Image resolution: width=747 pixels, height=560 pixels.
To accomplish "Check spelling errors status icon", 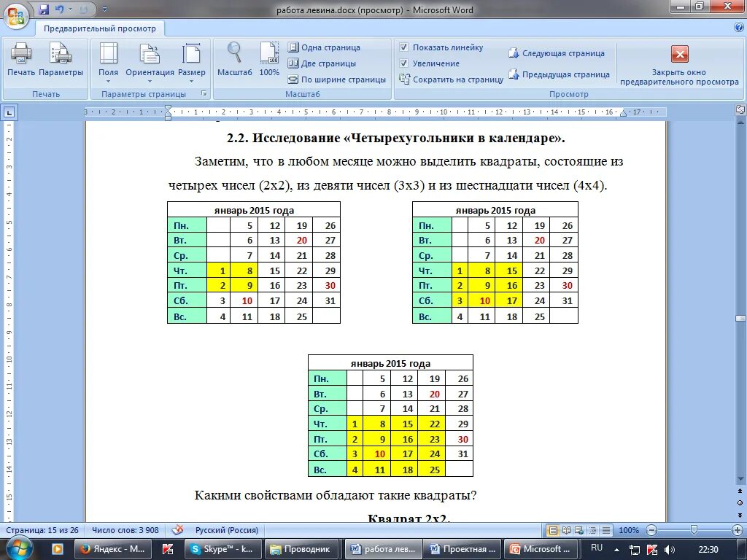I will [x=178, y=530].
